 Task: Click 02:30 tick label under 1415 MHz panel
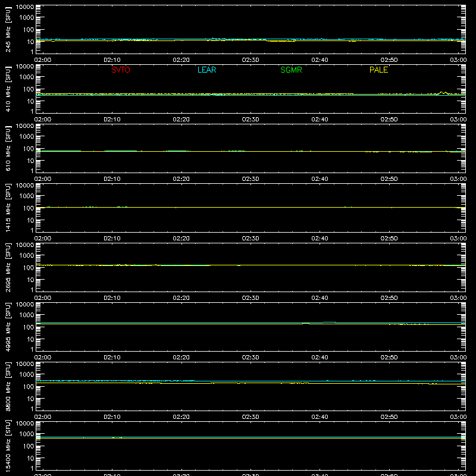point(250,239)
